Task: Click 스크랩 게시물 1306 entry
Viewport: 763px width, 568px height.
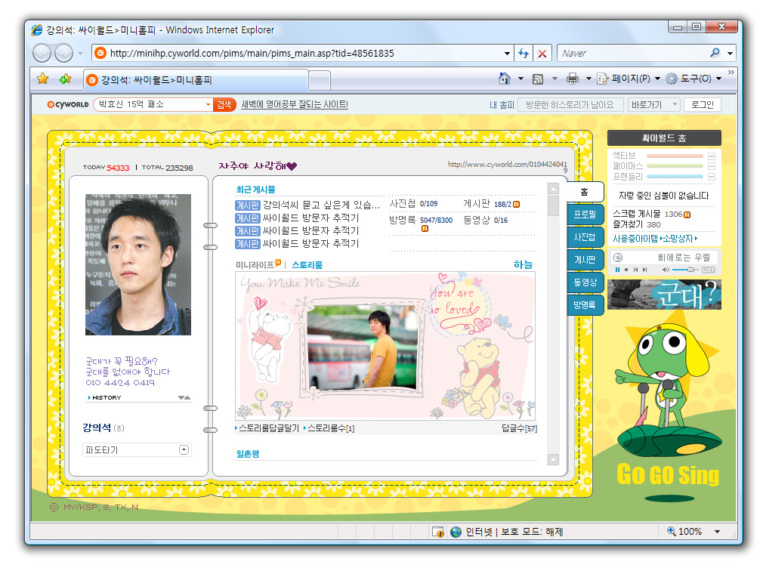Action: [x=651, y=214]
